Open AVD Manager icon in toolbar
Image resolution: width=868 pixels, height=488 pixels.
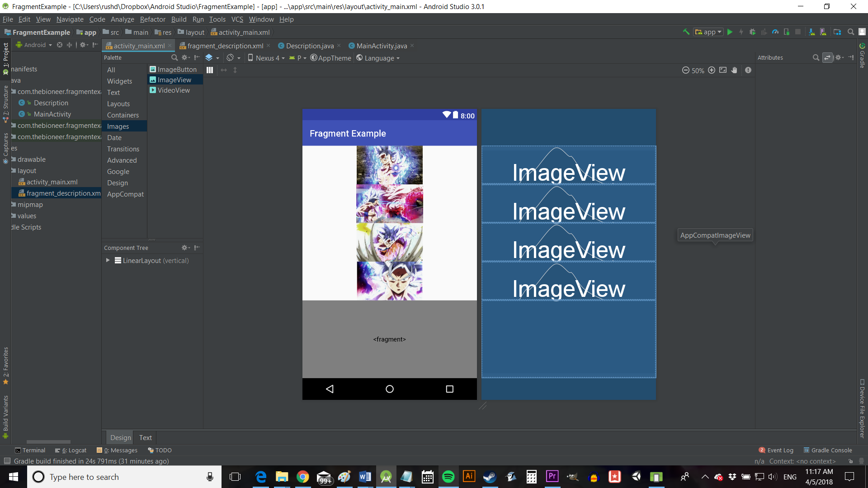(x=823, y=32)
